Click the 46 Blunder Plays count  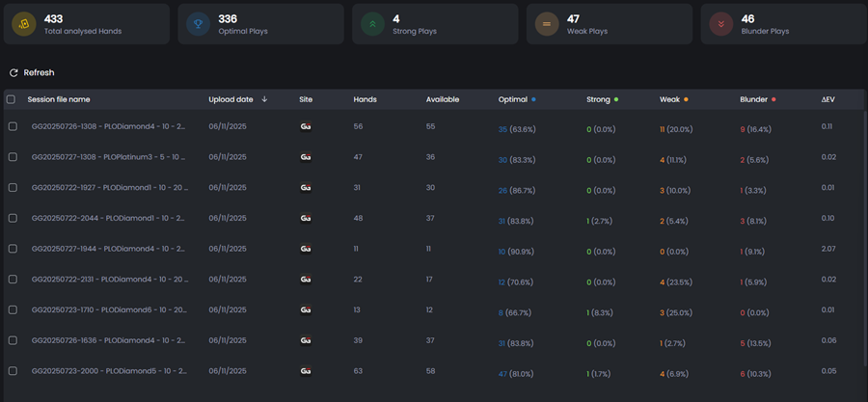click(747, 19)
